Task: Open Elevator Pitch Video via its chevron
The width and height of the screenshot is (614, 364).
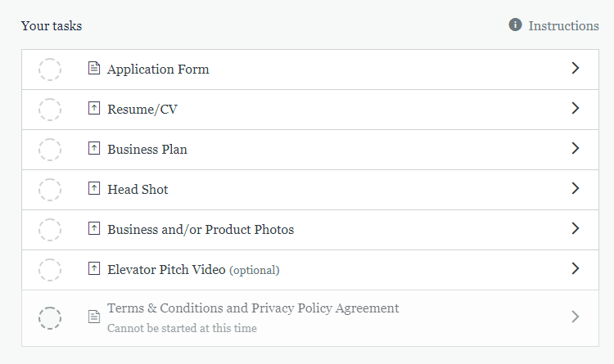Action: (x=575, y=268)
